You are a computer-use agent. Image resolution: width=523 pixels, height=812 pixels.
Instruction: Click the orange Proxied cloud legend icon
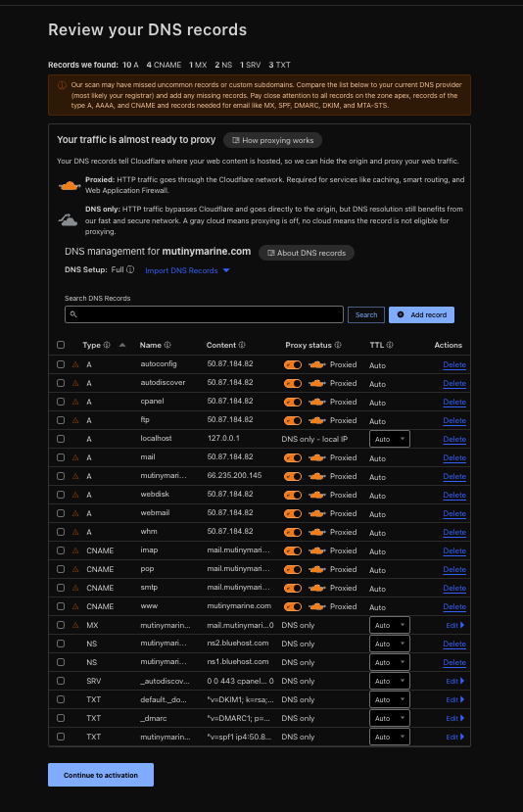point(70,185)
